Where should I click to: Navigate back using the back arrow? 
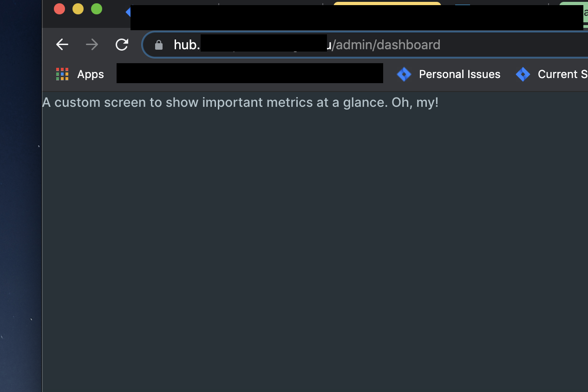pyautogui.click(x=62, y=45)
